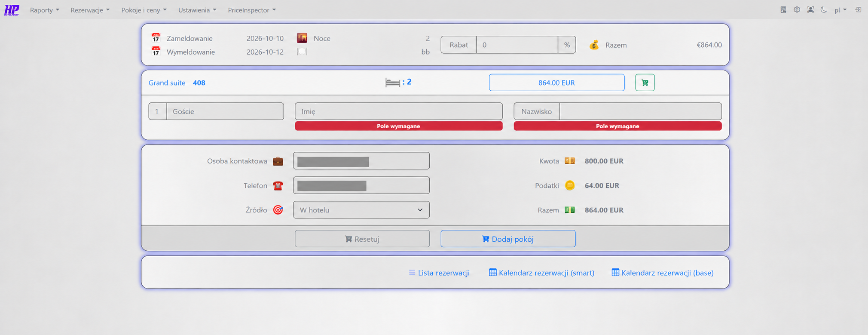Click the user profile scan icon

click(x=810, y=10)
